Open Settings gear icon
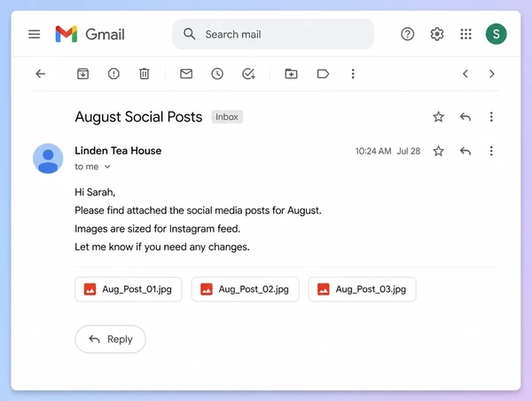Screen dimensions: 532x401 point(437,34)
